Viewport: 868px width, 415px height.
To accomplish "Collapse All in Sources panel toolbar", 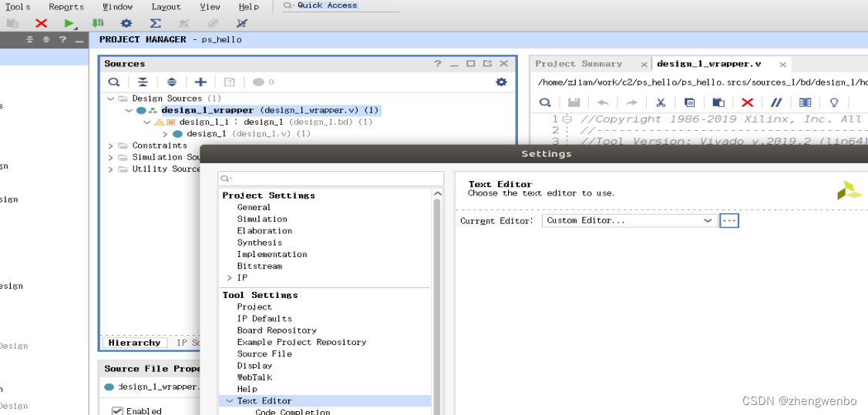I will point(143,82).
